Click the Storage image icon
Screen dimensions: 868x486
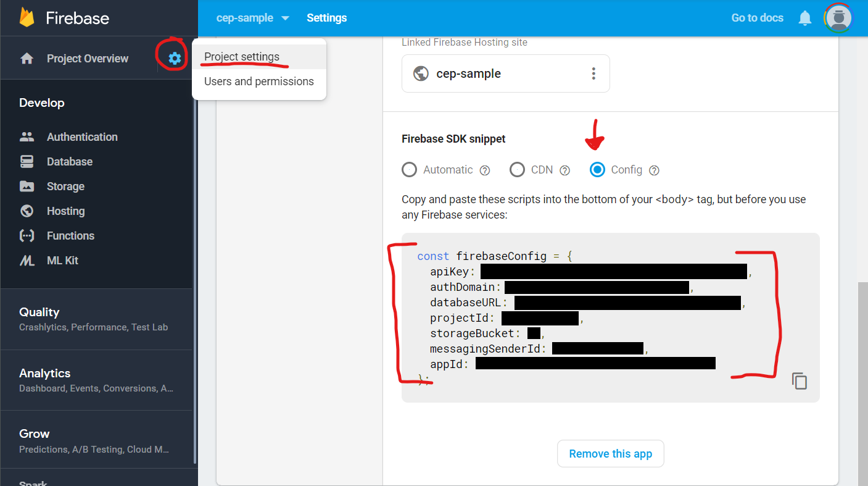27,186
